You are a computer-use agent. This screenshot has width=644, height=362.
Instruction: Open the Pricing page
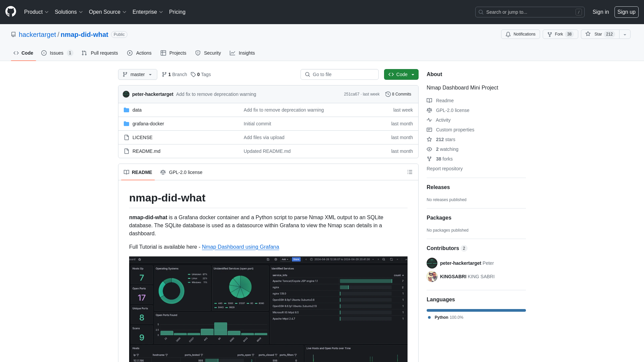(x=177, y=12)
